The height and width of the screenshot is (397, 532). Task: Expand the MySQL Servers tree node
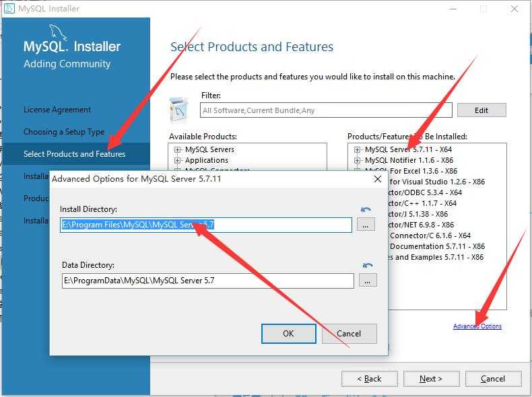[178, 149]
